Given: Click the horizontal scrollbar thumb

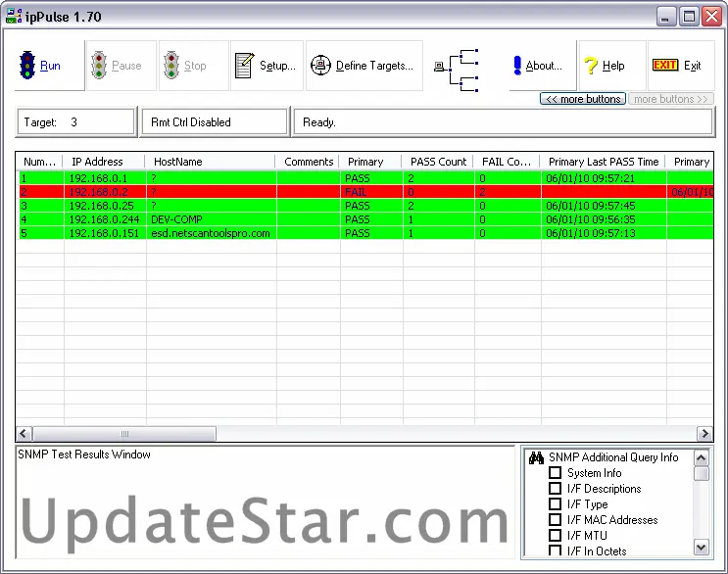Looking at the screenshot, I should 124,434.
